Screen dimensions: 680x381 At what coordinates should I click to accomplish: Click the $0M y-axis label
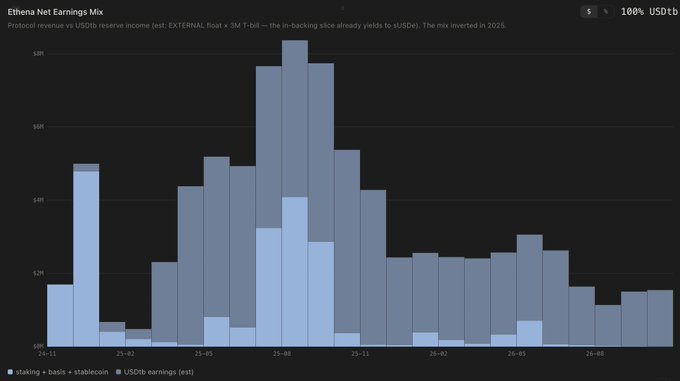(38, 346)
